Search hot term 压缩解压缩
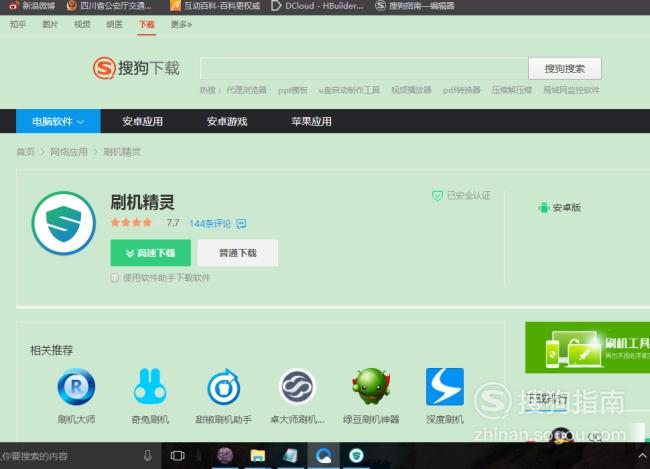The height and width of the screenshot is (469, 650). 512,90
